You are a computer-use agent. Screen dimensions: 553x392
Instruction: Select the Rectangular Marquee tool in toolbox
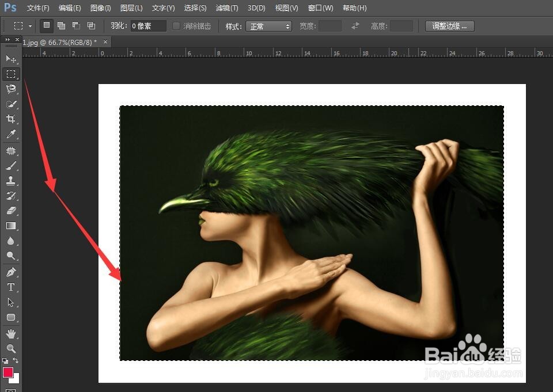click(x=11, y=74)
